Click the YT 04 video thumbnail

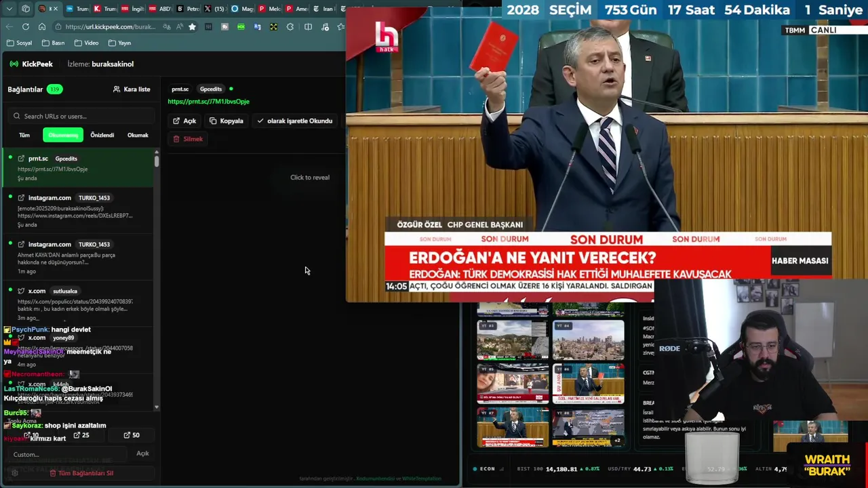pos(588,340)
